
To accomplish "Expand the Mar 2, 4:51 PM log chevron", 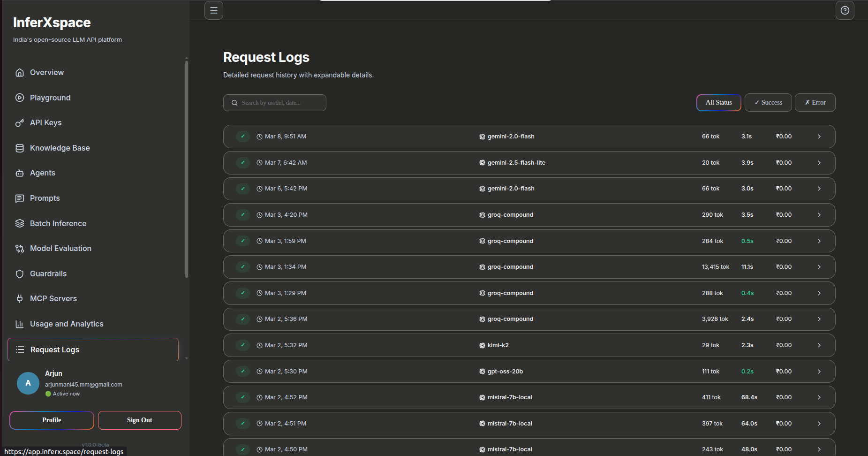I will coord(819,424).
